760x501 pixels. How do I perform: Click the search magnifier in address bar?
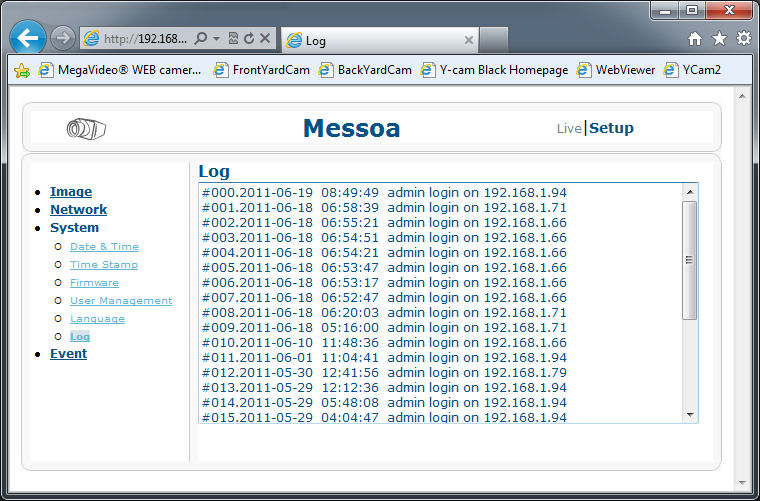click(x=200, y=38)
